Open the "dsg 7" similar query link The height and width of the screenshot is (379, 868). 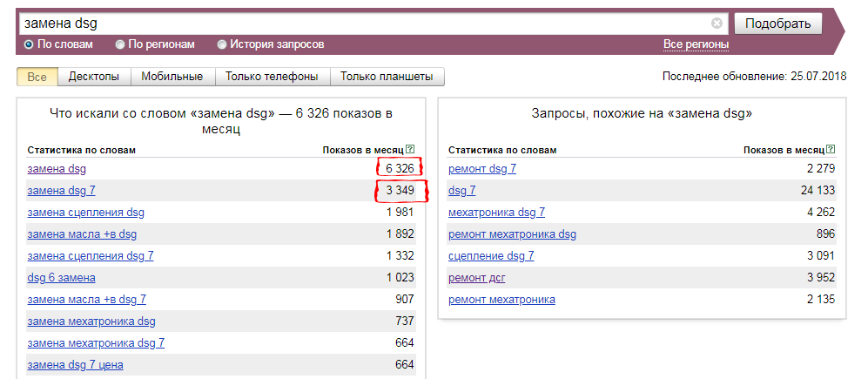(461, 191)
